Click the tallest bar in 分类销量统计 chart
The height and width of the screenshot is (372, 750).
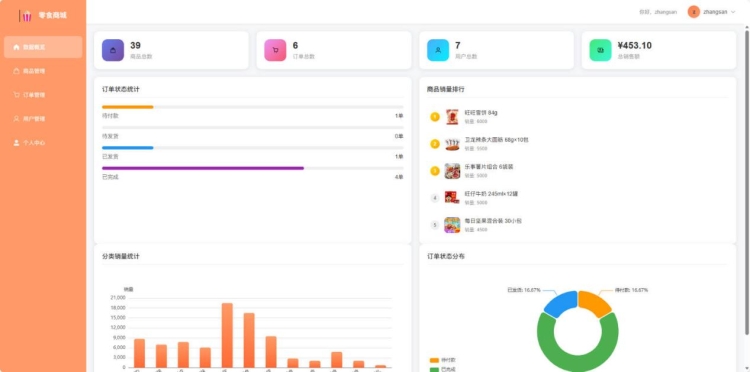[x=227, y=335]
